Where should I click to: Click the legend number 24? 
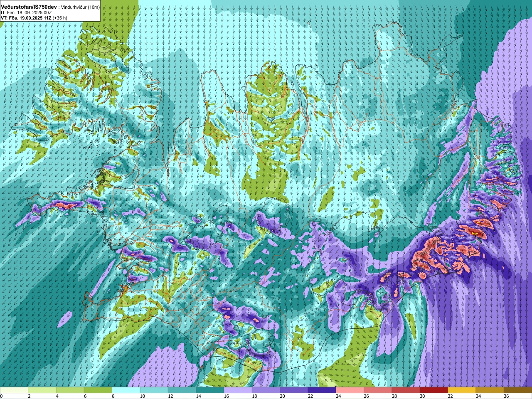pyautogui.click(x=338, y=397)
